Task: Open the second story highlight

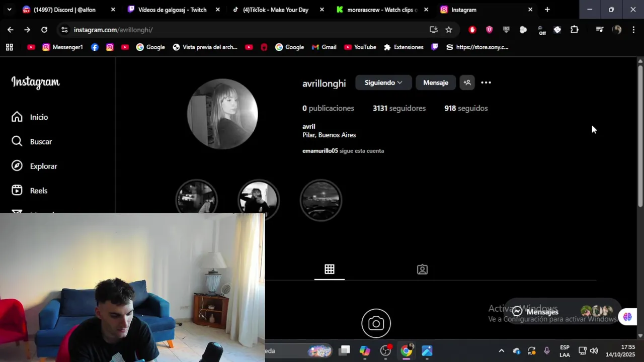Action: point(259,200)
